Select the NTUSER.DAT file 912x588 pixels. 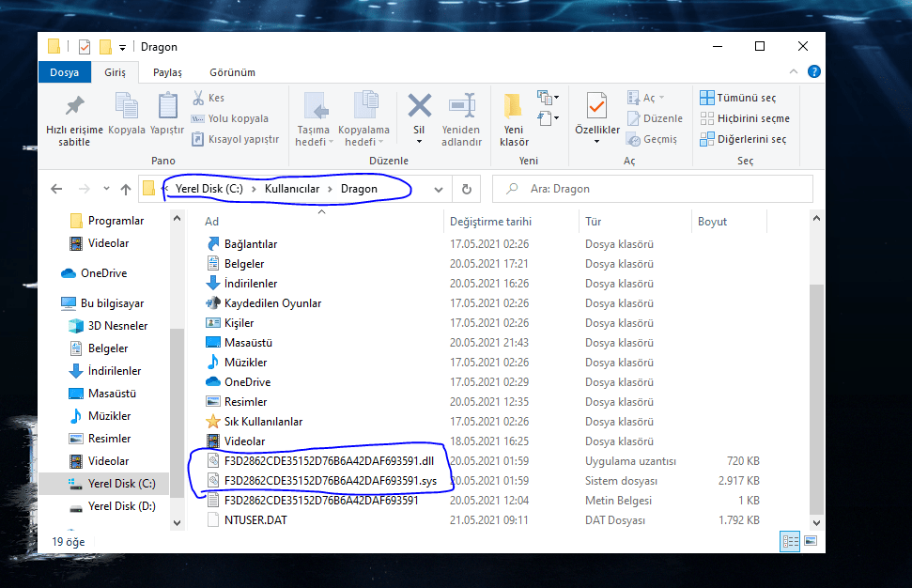[255, 520]
